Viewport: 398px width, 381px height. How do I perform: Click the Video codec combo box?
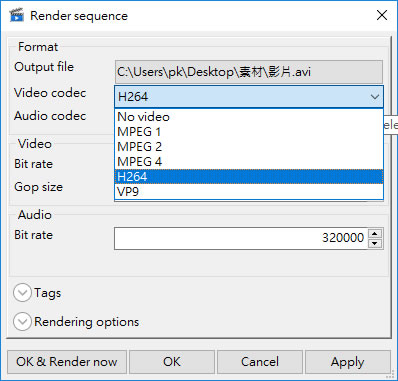[x=249, y=97]
